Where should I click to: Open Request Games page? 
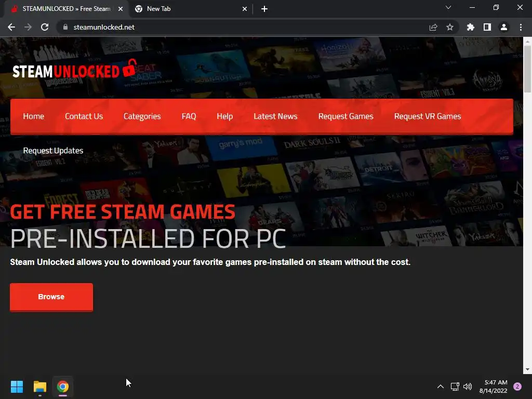point(345,116)
